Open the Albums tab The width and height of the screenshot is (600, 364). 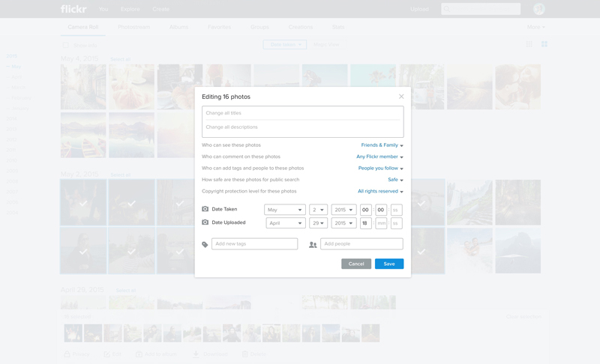pyautogui.click(x=178, y=27)
